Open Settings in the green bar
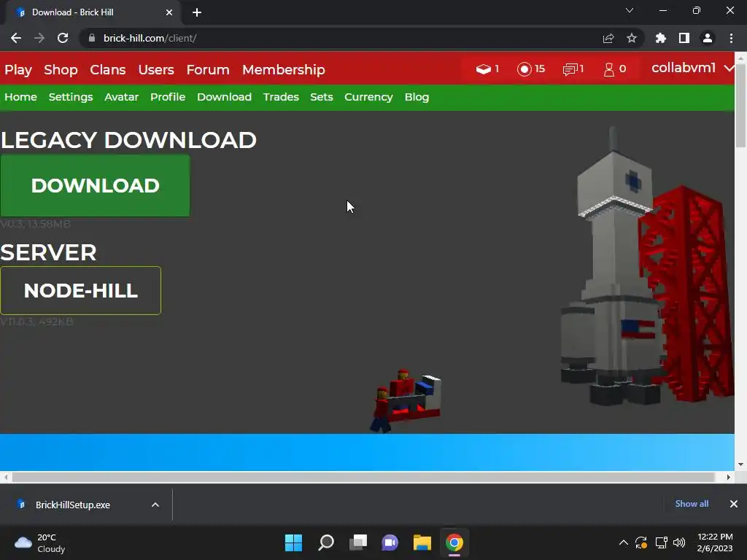This screenshot has width=747, height=560. click(x=71, y=97)
